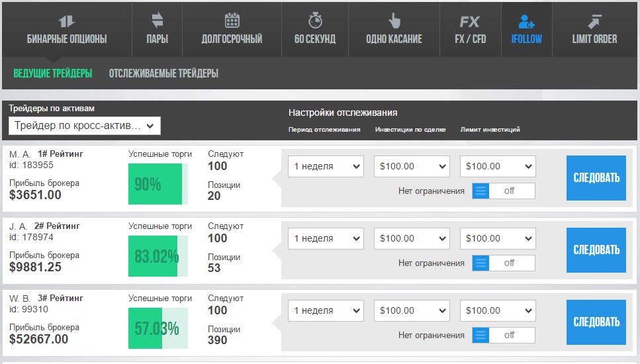Viewport: 640px width, 364px height.
Task: Open investment limit $100.00 dropdown for W. B.
Action: 498,310
